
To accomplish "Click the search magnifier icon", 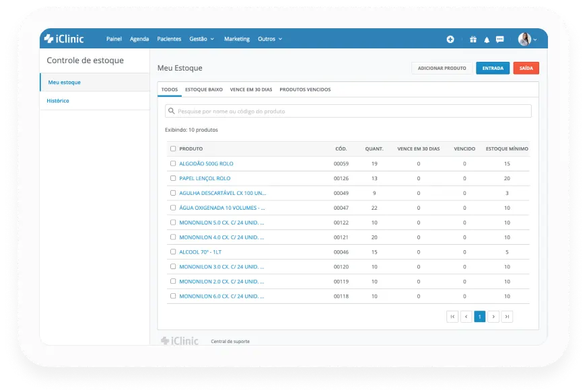I will point(172,111).
